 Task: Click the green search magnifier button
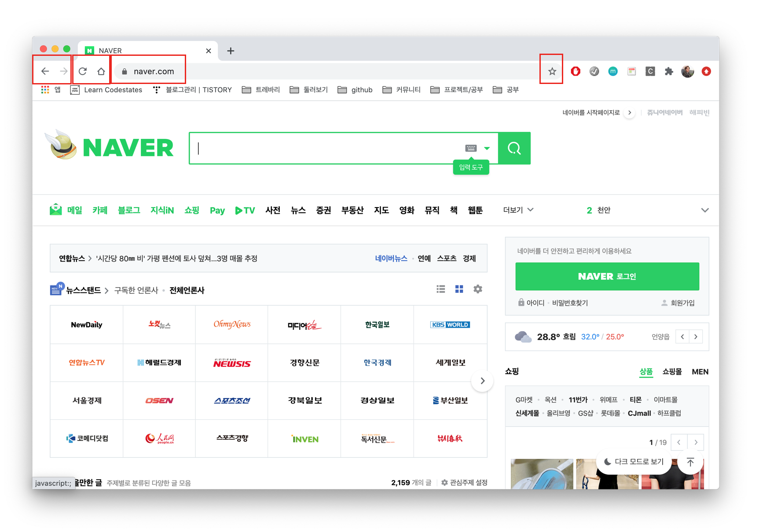point(514,148)
